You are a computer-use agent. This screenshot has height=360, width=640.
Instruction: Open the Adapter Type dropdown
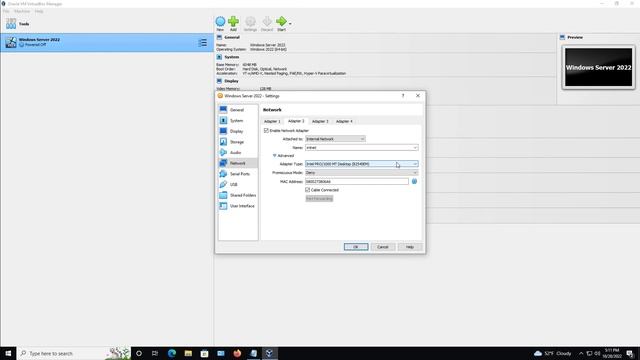(x=362, y=164)
